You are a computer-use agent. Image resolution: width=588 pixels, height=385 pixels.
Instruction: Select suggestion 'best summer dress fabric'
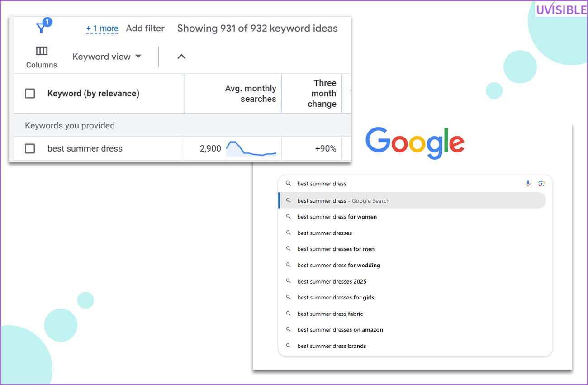(x=412, y=314)
